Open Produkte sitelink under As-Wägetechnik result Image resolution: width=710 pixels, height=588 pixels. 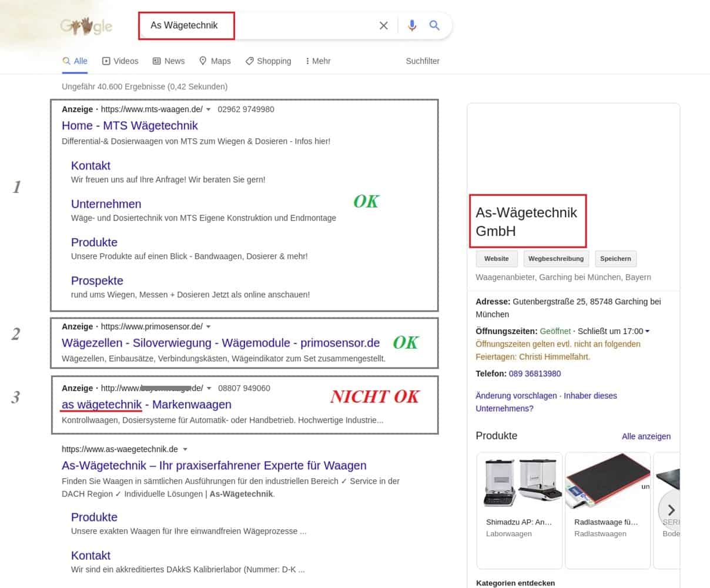coord(94,517)
